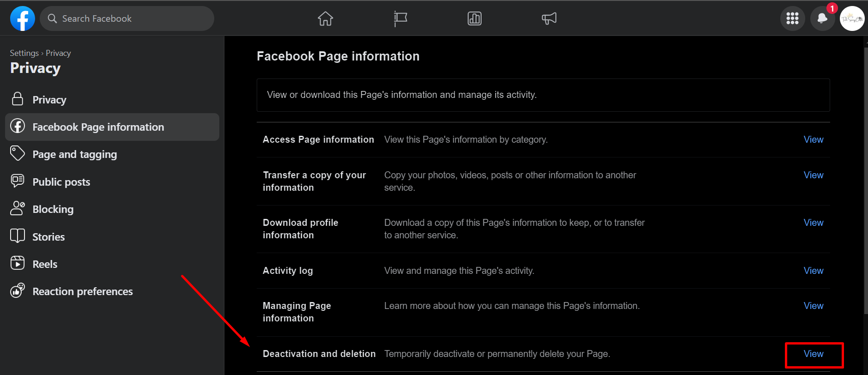This screenshot has width=868, height=375.
Task: Click the Page and tagging tag icon
Action: [x=18, y=153]
